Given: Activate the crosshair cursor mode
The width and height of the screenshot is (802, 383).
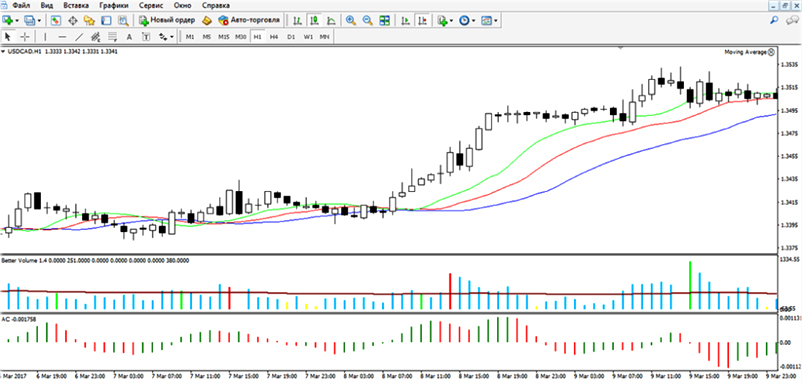Looking at the screenshot, I should coord(25,37).
